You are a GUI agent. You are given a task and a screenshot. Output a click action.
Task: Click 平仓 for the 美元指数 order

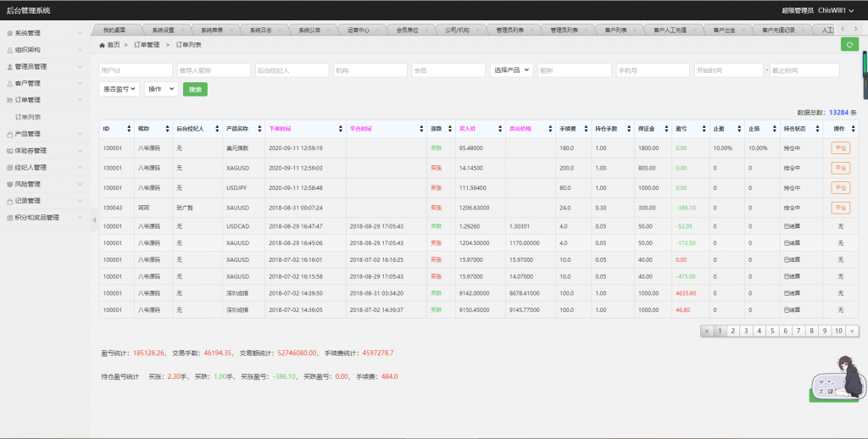(x=840, y=147)
